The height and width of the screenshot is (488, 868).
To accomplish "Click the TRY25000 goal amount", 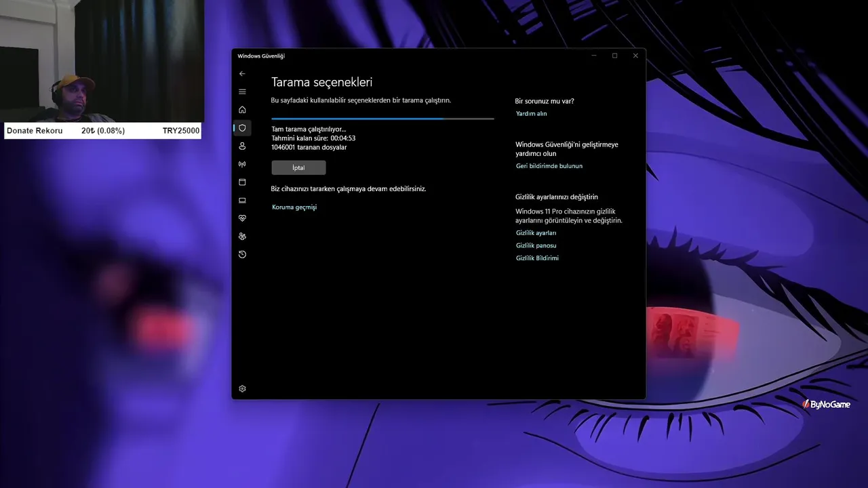I will [x=181, y=130].
